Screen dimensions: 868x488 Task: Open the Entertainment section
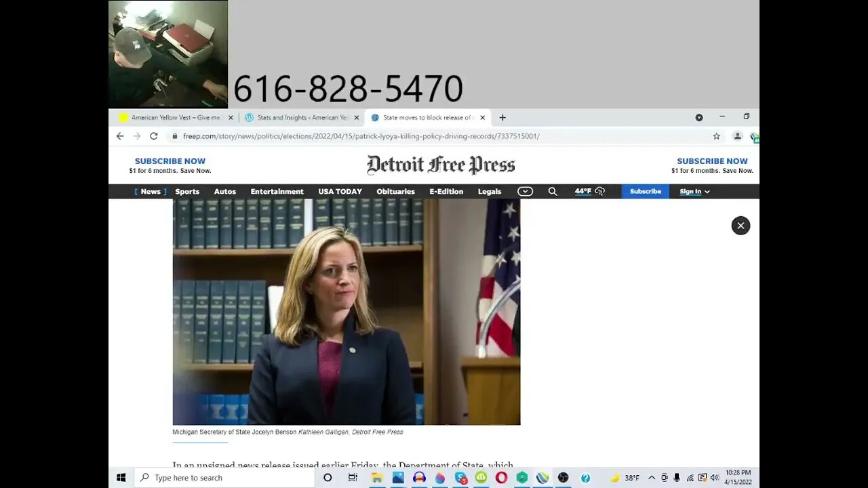(277, 192)
